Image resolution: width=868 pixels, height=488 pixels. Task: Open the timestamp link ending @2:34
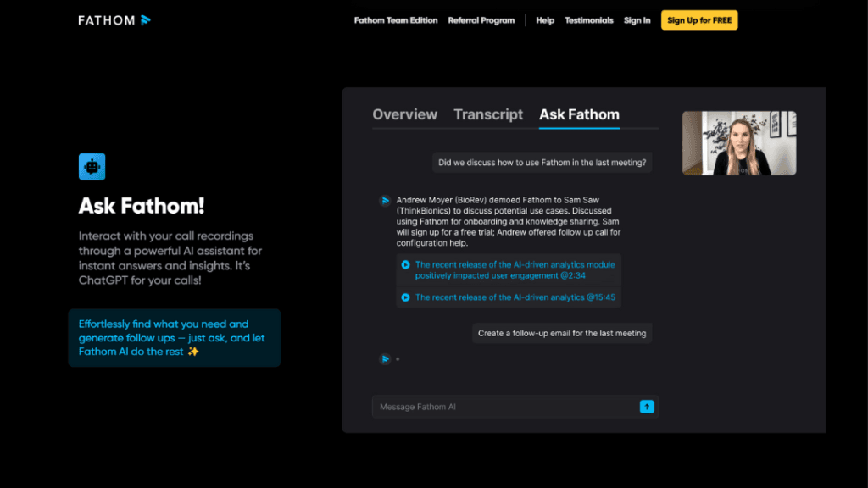click(x=515, y=270)
